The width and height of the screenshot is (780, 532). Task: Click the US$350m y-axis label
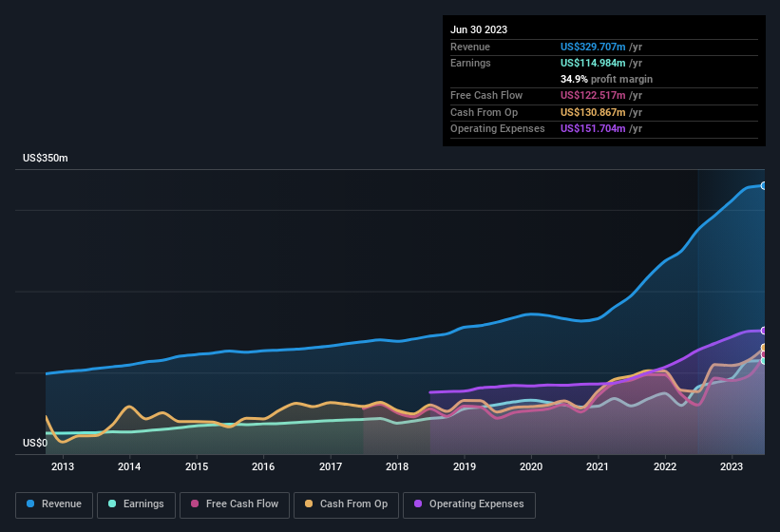(x=46, y=158)
